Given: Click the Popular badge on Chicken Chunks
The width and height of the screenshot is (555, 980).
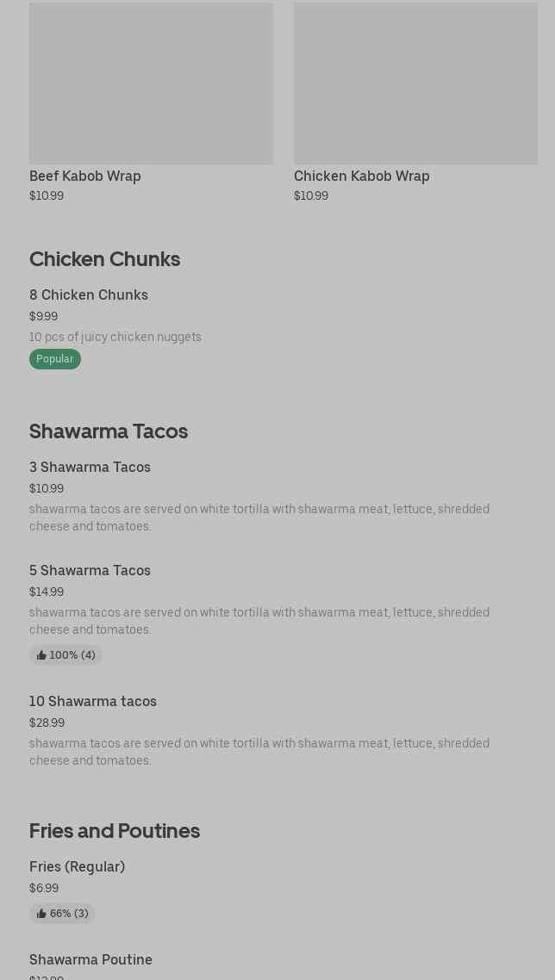Looking at the screenshot, I should tap(55, 359).
